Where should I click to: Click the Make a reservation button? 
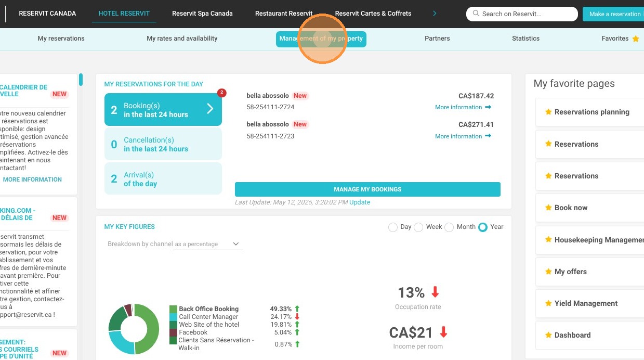[x=613, y=14]
